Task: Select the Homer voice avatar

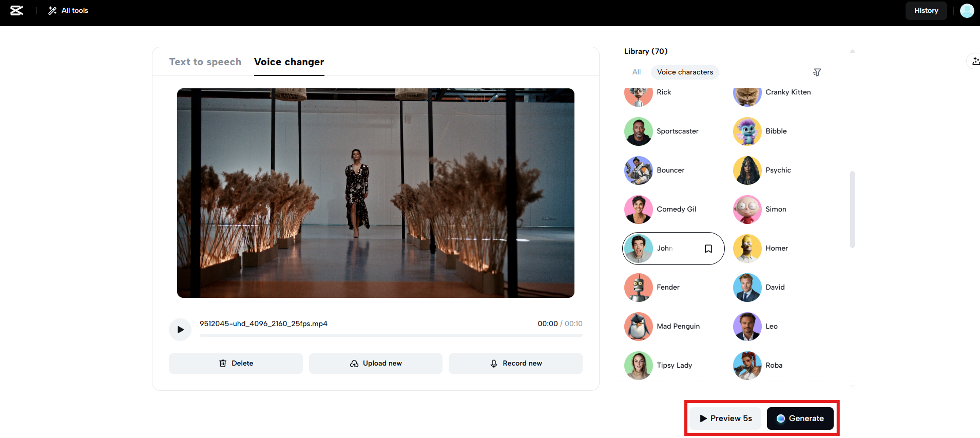Action: [x=747, y=249]
